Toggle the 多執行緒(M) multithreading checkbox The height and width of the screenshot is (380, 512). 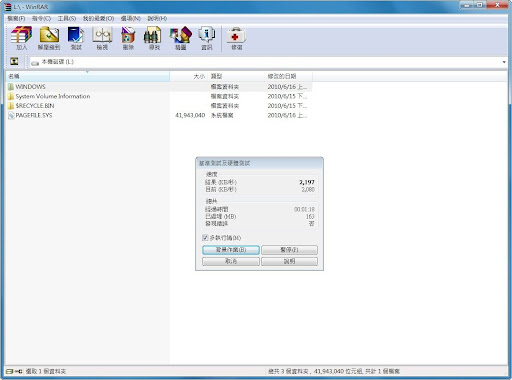click(x=205, y=238)
